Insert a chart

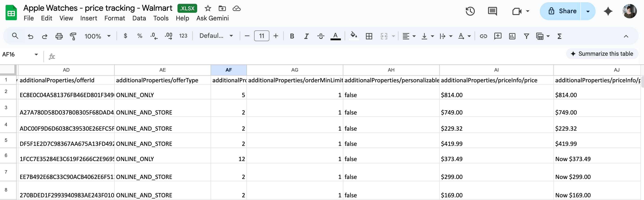pos(512,36)
